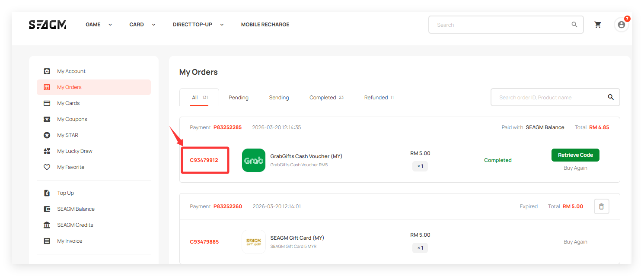
Task: Click the header search magnifier icon
Action: click(x=574, y=25)
